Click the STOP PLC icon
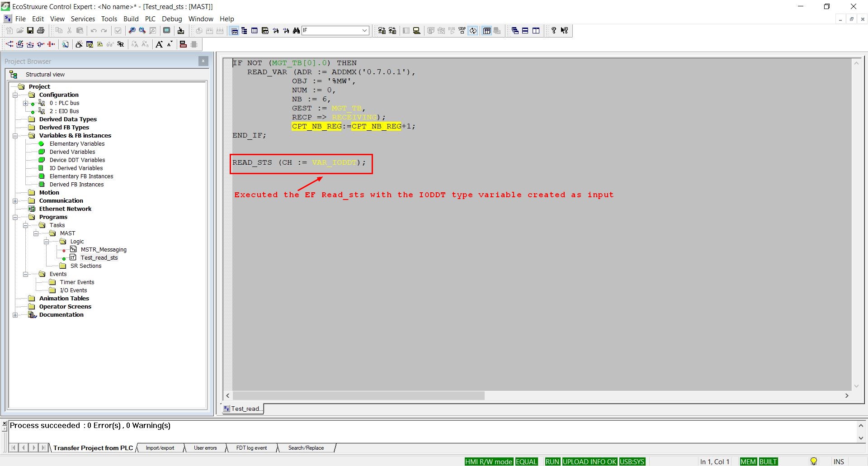 pyautogui.click(x=462, y=30)
